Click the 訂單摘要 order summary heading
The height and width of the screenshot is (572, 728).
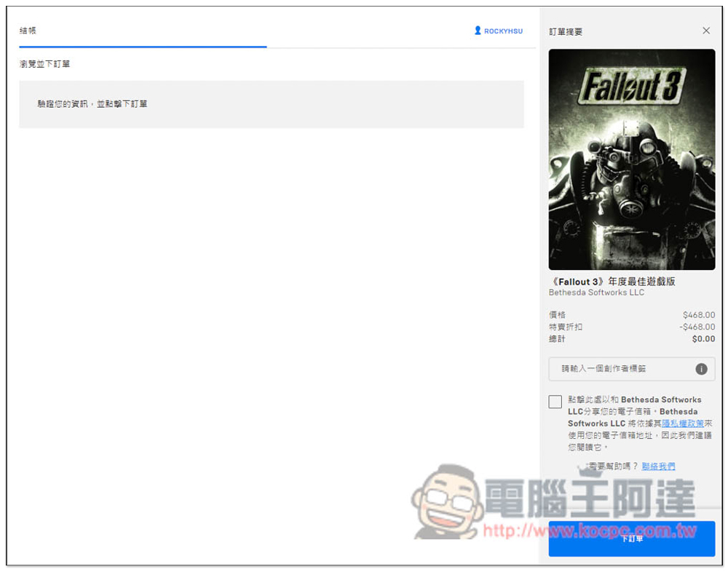[566, 31]
